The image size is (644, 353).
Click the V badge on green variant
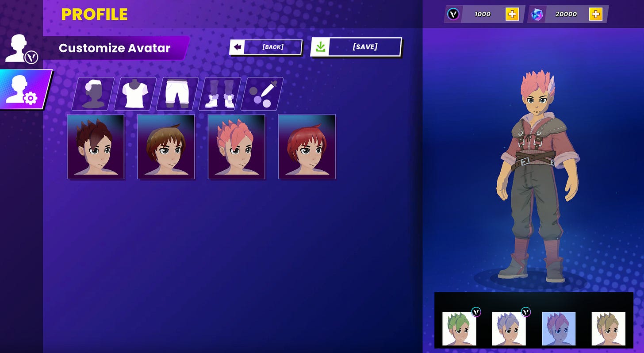point(476,312)
